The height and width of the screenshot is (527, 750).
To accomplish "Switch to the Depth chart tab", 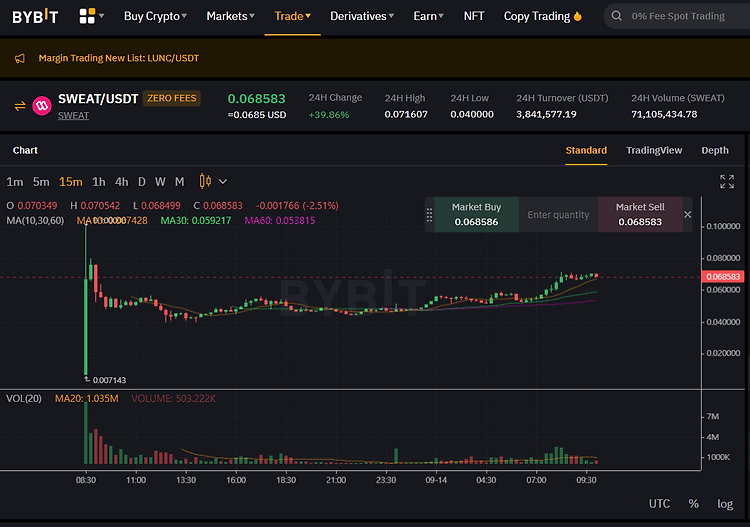I will tap(715, 150).
